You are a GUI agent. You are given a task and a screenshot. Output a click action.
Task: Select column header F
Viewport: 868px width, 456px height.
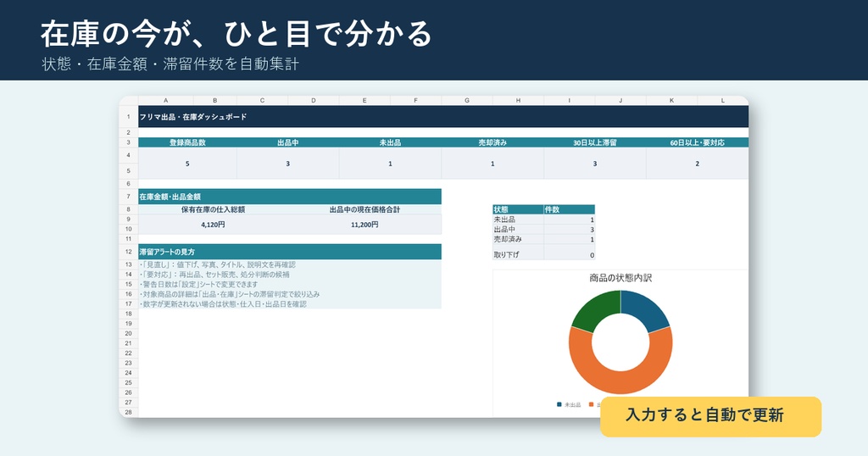click(415, 100)
